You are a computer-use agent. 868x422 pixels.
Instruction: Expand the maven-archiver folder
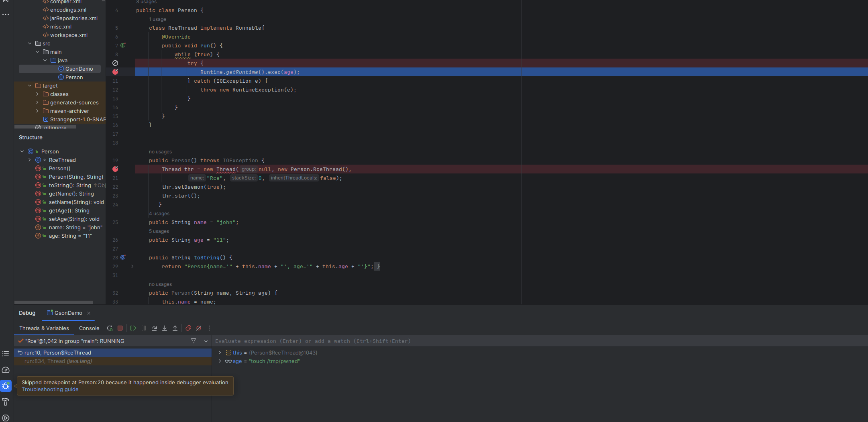[37, 111]
